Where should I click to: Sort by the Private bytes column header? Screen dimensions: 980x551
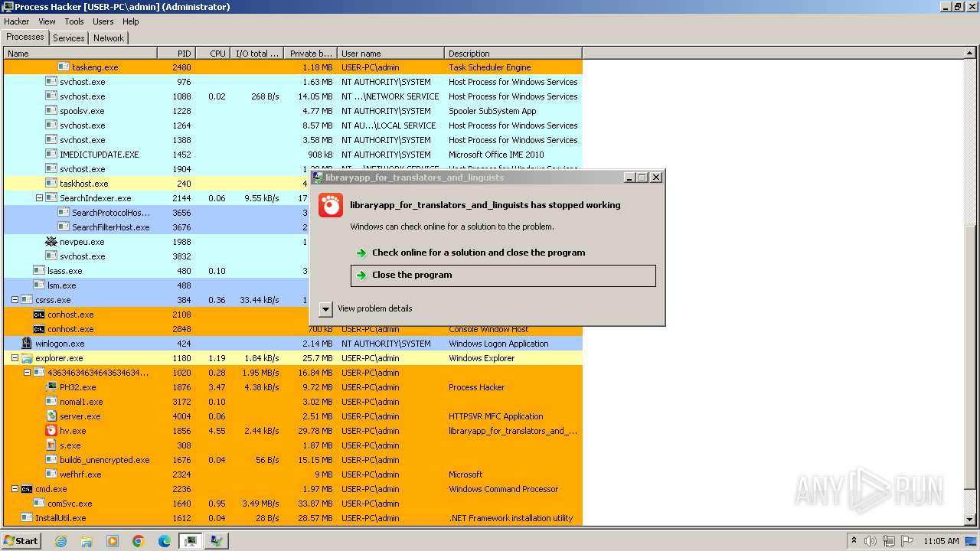310,54
